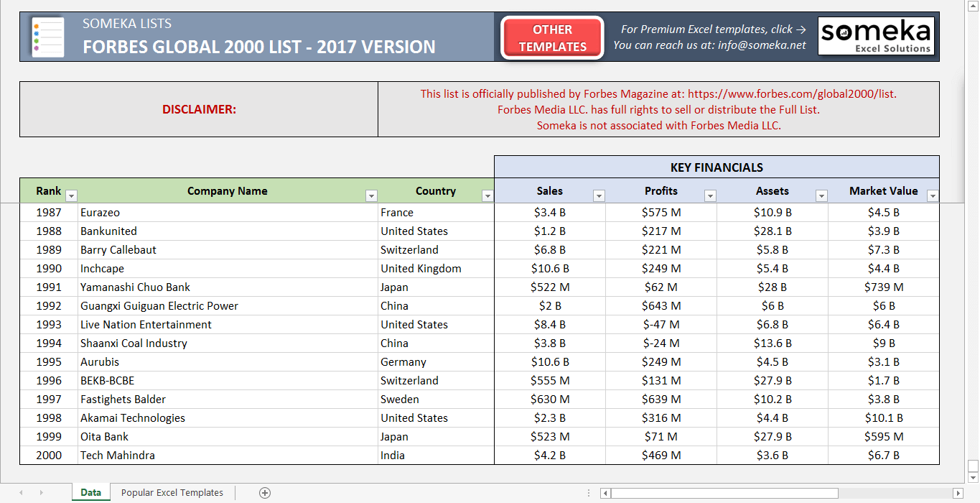
Task: Select the $13.6 B assets cell
Action: tap(773, 343)
